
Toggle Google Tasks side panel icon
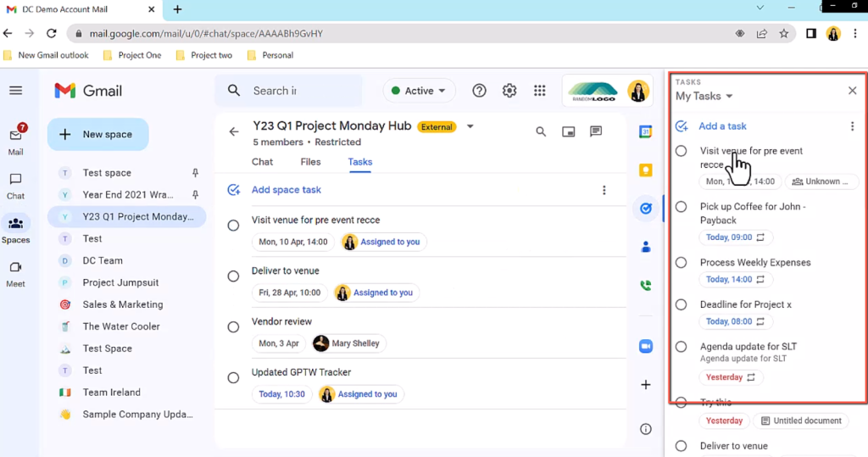645,209
